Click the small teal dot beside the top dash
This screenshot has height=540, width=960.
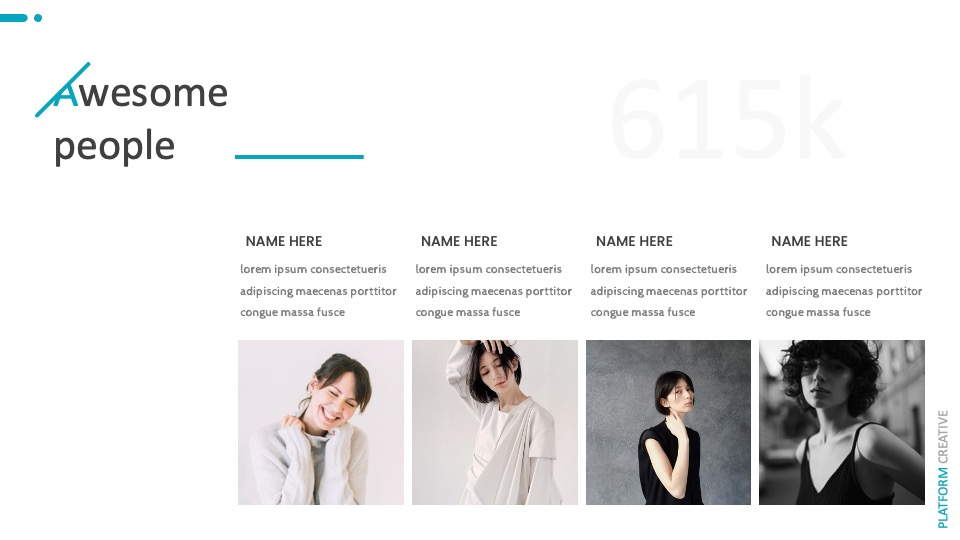coord(38,18)
